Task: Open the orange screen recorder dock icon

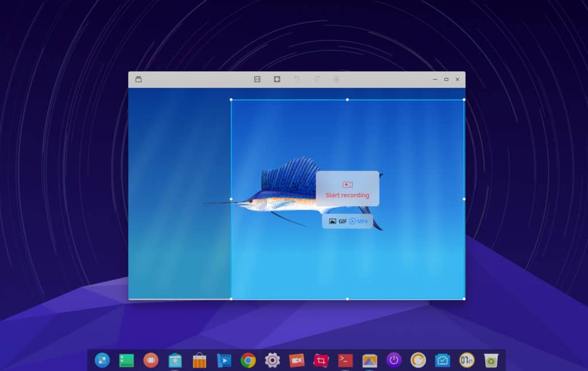Action: [297, 361]
